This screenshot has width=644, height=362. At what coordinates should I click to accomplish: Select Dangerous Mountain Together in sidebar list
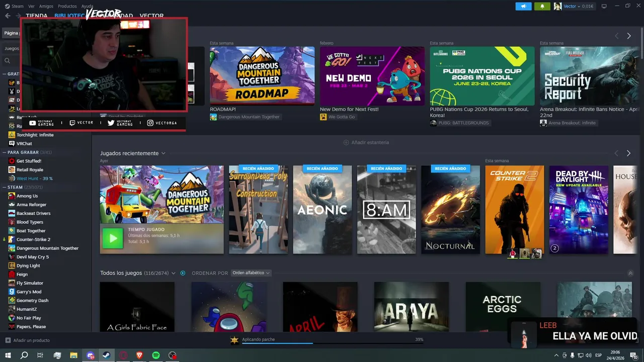click(47, 248)
